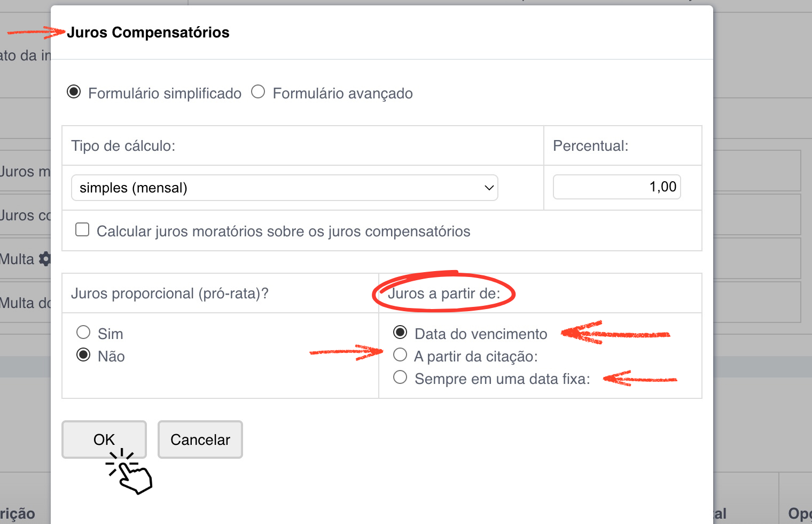
Task: Choose Data do vencimento radio option
Action: (400, 333)
